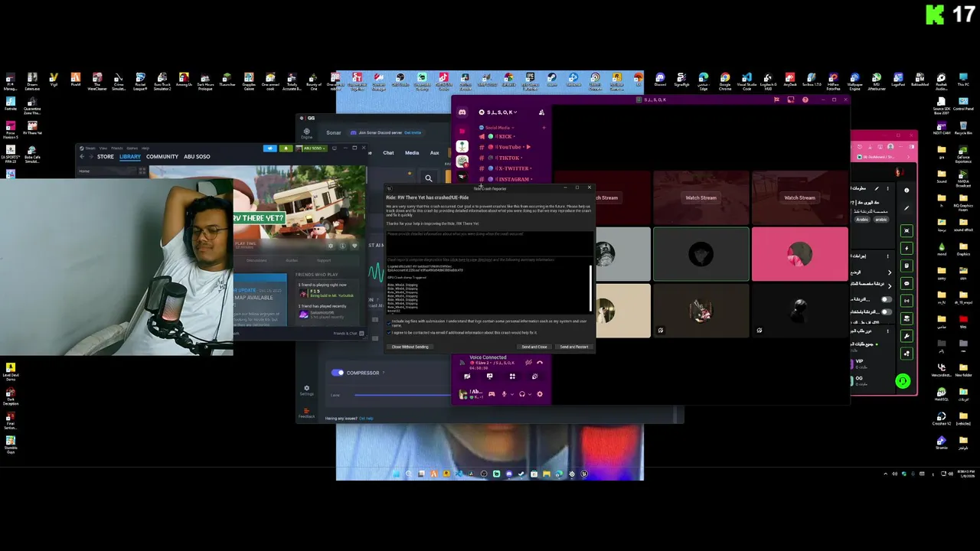The height and width of the screenshot is (551, 980).
Task: Open STORE tab in Steam
Action: (106, 156)
